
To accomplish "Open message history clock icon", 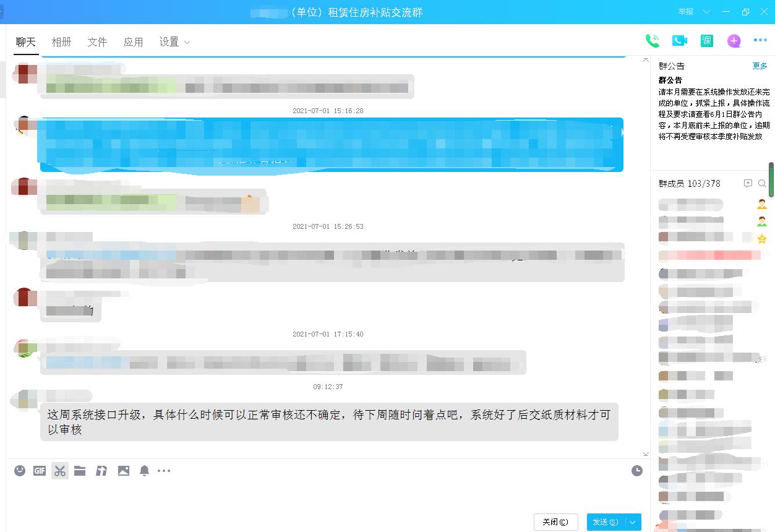I will pos(637,471).
